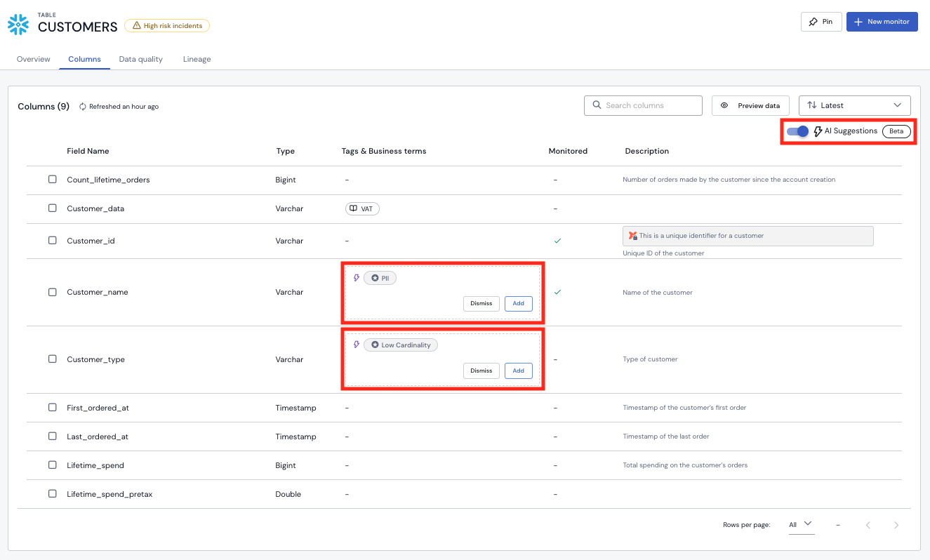Click the eye icon on Preview data
This screenshot has height=560, width=930.
point(724,105)
